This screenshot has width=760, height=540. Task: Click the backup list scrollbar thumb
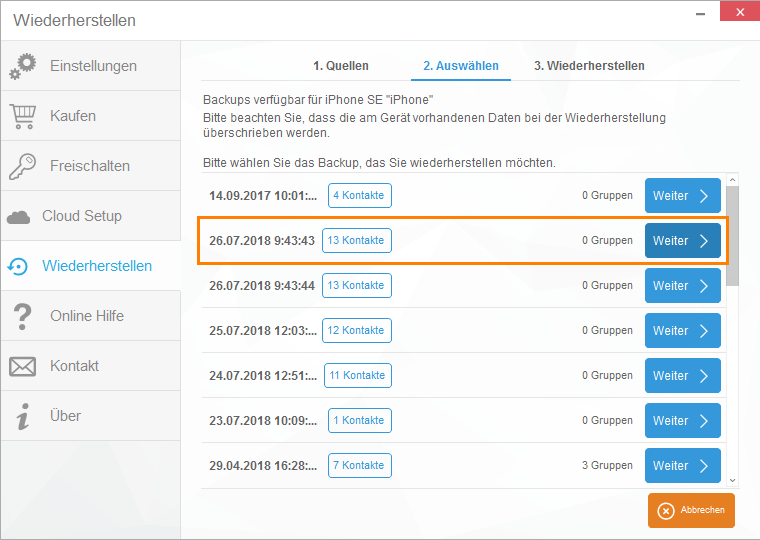coord(732,236)
